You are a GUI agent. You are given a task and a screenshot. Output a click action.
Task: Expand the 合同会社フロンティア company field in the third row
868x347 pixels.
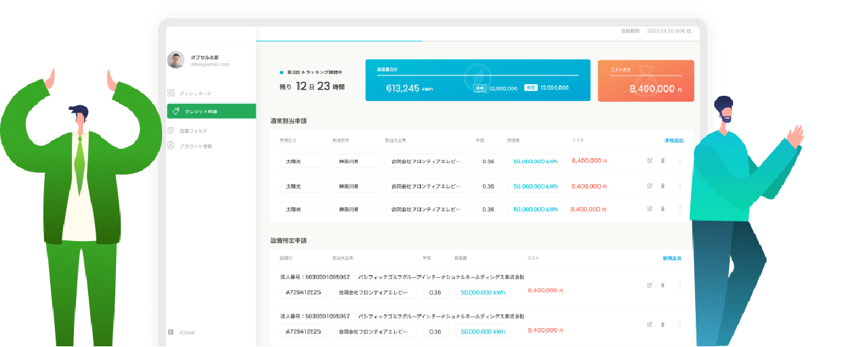point(427,209)
